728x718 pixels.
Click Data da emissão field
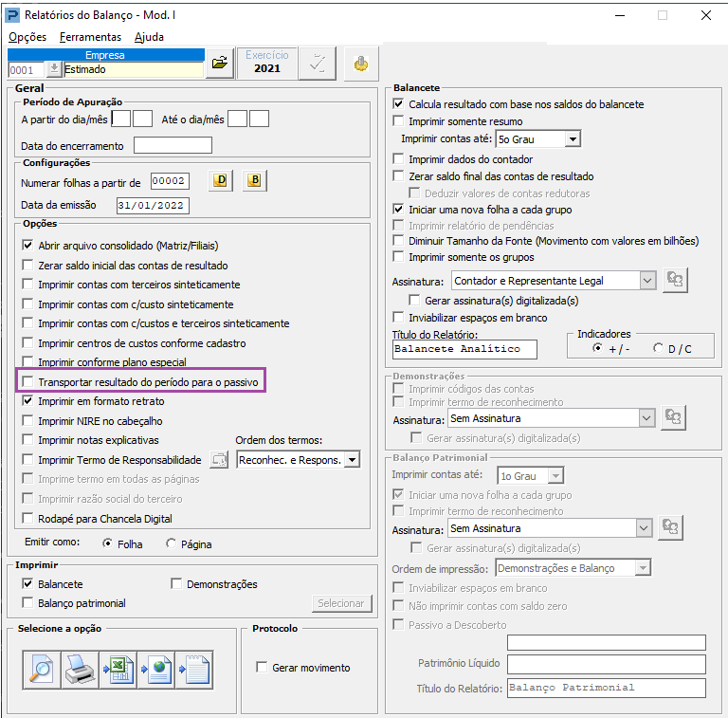point(153,205)
